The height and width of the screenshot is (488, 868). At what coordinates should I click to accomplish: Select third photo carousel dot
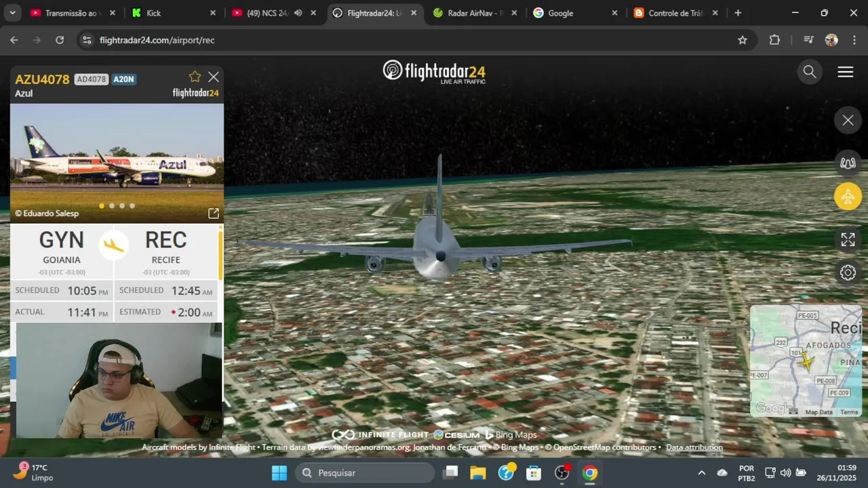(122, 205)
